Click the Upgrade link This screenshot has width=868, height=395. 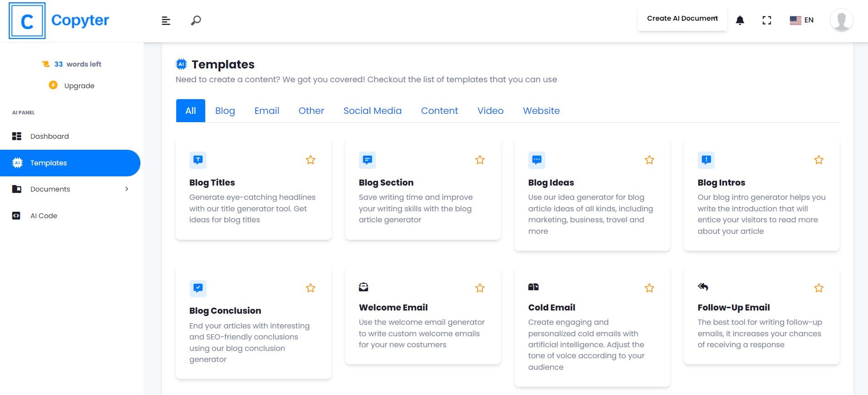(x=79, y=85)
